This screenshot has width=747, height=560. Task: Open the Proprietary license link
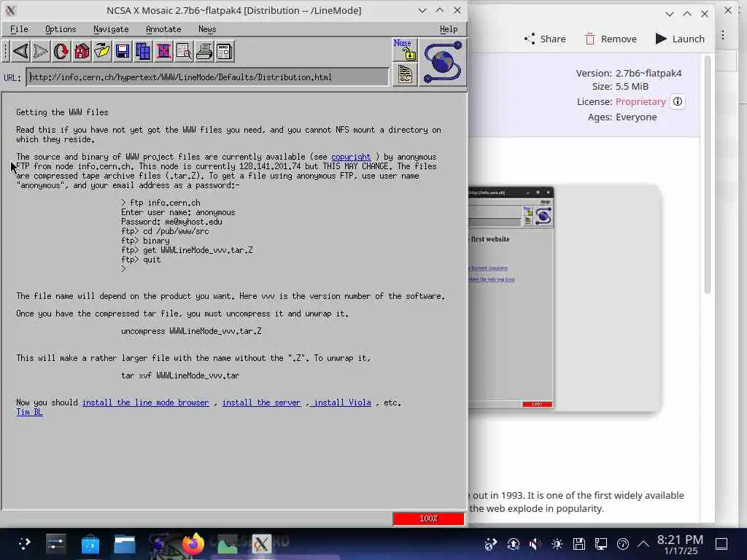[x=640, y=101]
